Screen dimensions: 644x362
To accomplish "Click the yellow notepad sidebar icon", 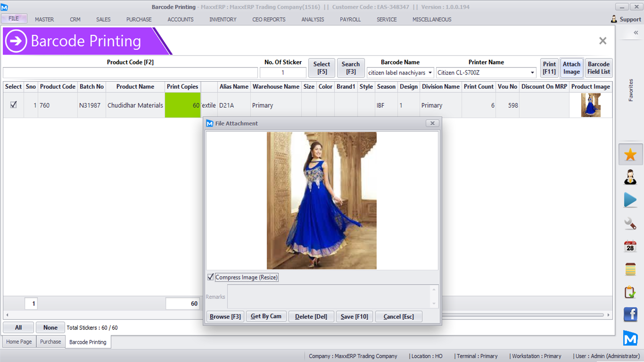I will point(630,269).
